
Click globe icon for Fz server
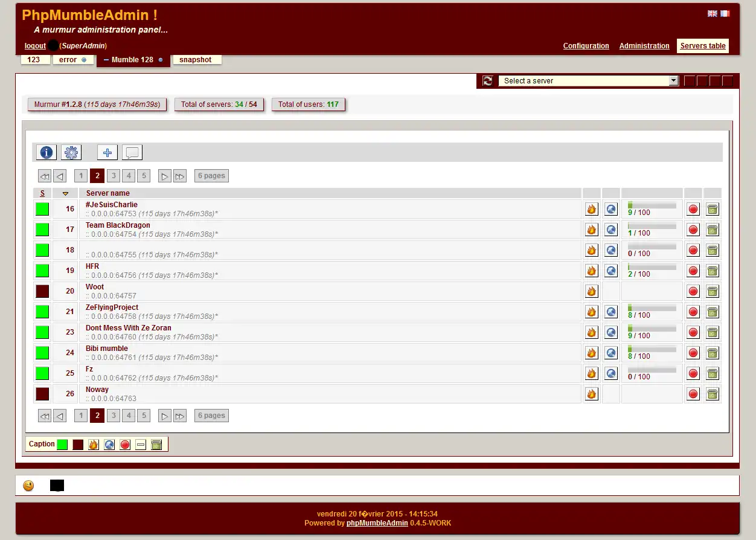[x=611, y=373]
